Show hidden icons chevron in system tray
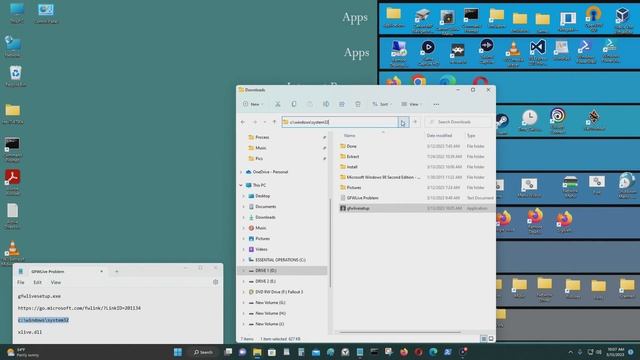This screenshot has width=640, height=360. coord(570,352)
